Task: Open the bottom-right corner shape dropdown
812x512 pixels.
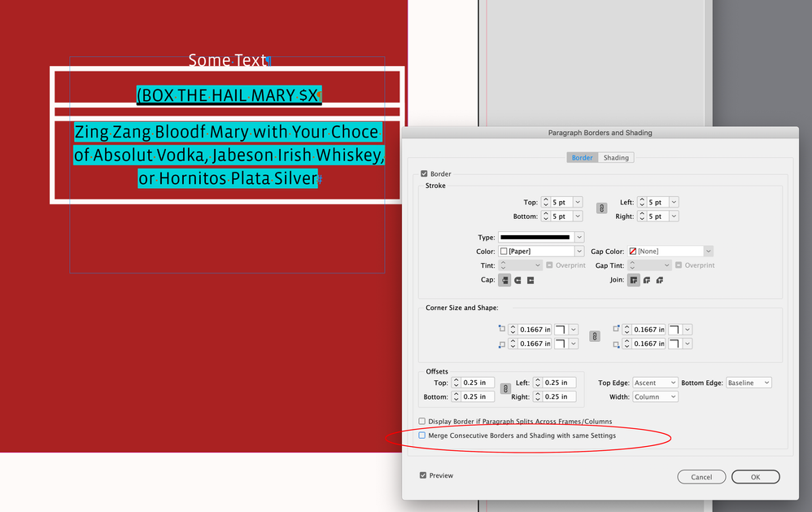Action: (x=688, y=344)
